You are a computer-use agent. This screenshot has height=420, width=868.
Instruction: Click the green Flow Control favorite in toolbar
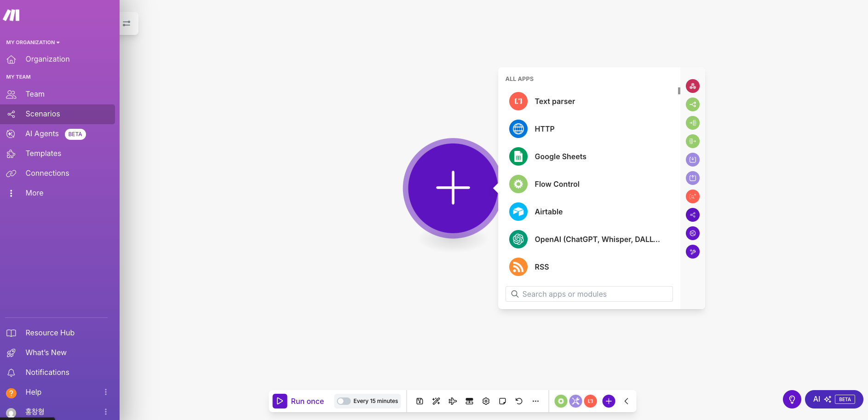click(x=561, y=401)
